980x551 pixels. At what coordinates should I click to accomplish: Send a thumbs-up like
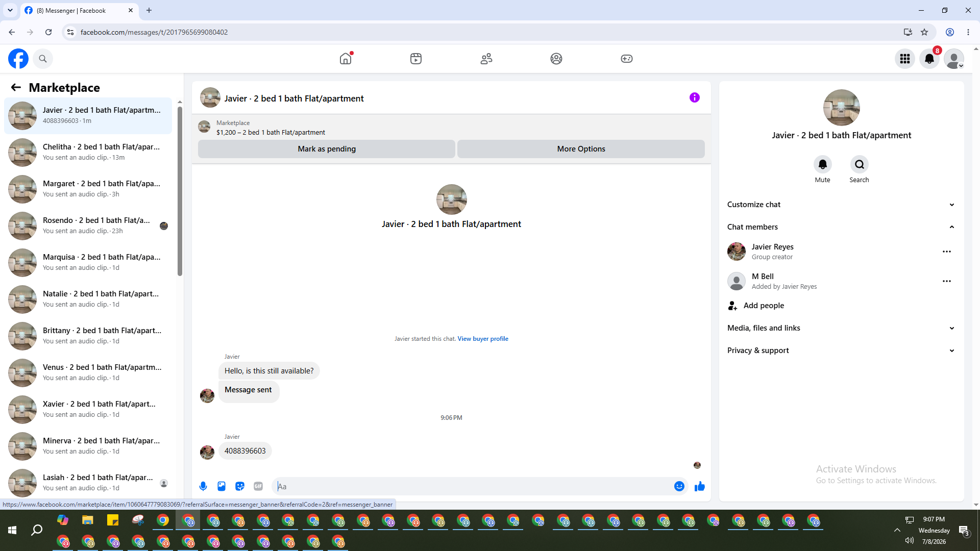point(700,486)
